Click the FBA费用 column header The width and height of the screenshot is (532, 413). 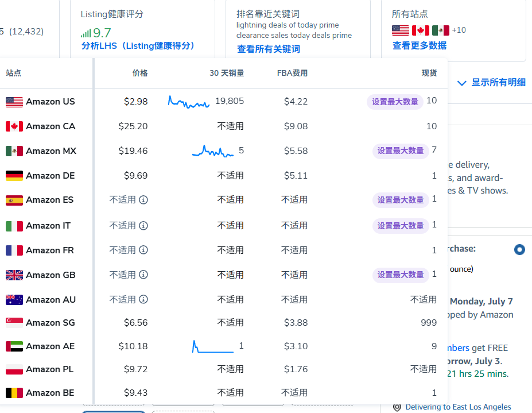292,73
